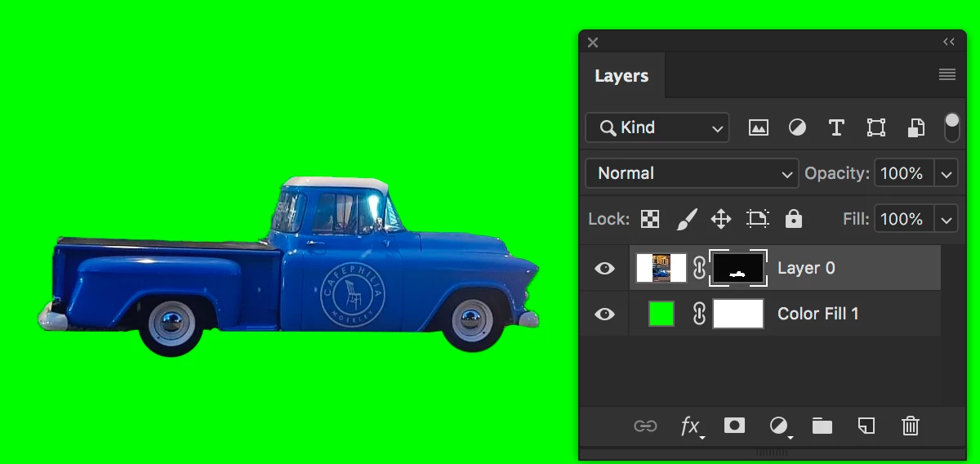The width and height of the screenshot is (980, 464).
Task: Click the Opacity label
Action: point(837,173)
